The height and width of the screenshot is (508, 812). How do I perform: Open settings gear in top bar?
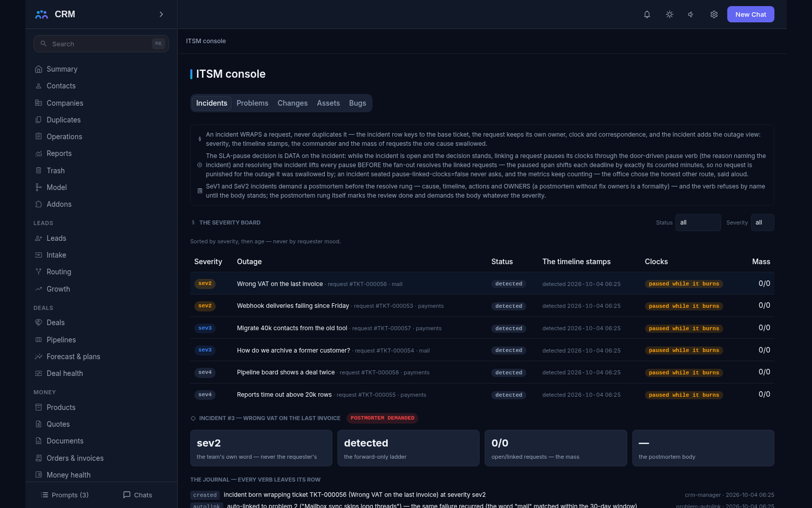[x=714, y=14]
